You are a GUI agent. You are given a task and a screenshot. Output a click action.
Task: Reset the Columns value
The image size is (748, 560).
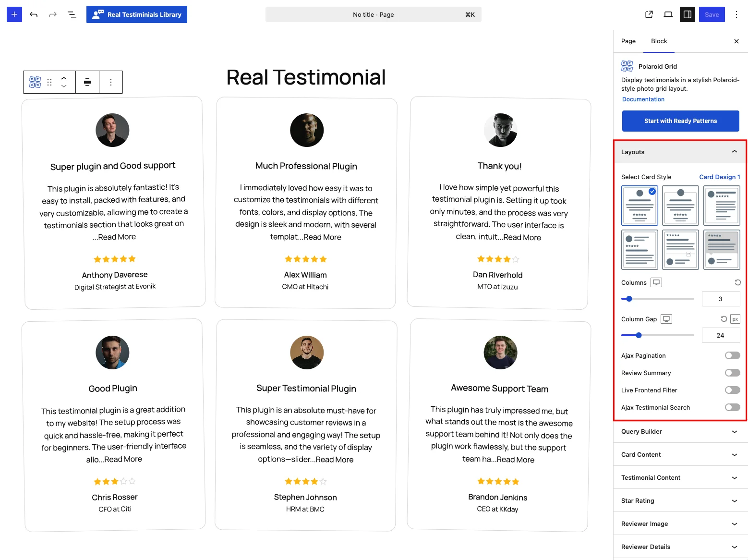coord(737,282)
